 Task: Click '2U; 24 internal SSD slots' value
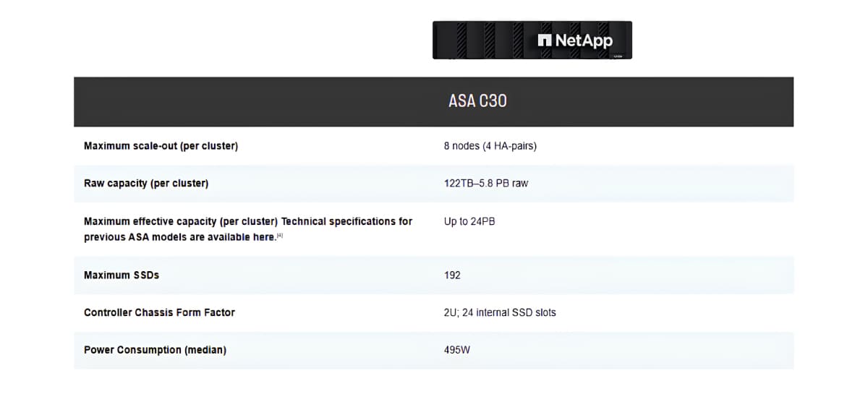pyautogui.click(x=500, y=312)
